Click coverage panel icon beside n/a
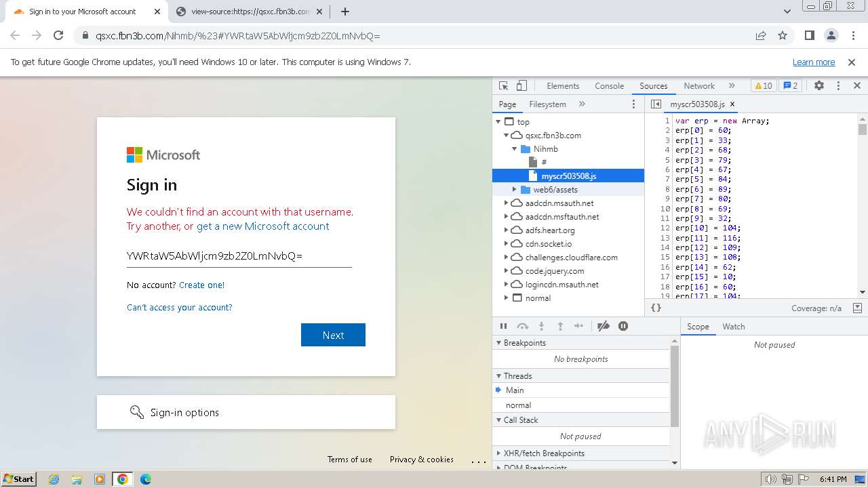Viewport: 868px width, 488px height. pyautogui.click(x=857, y=308)
